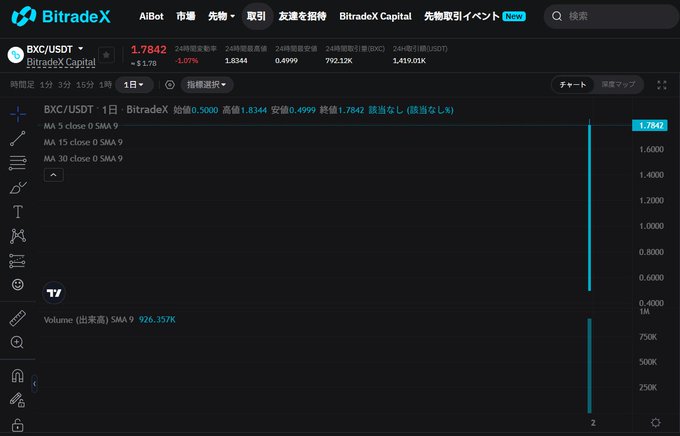
Task: Select the 1分 timeframe
Action: click(x=46, y=85)
